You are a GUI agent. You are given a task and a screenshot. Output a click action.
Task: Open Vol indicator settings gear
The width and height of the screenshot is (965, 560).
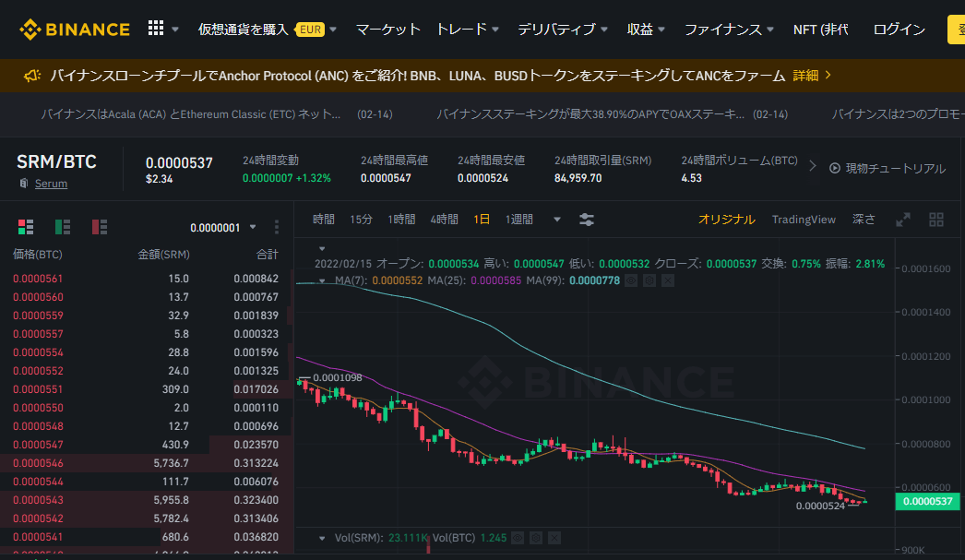pos(536,538)
